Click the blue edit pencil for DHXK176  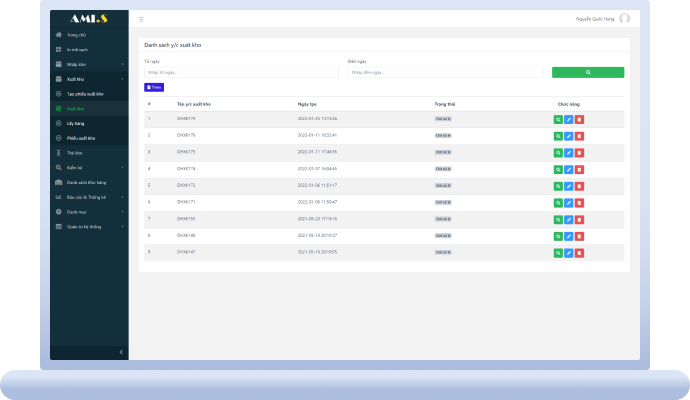click(x=569, y=136)
